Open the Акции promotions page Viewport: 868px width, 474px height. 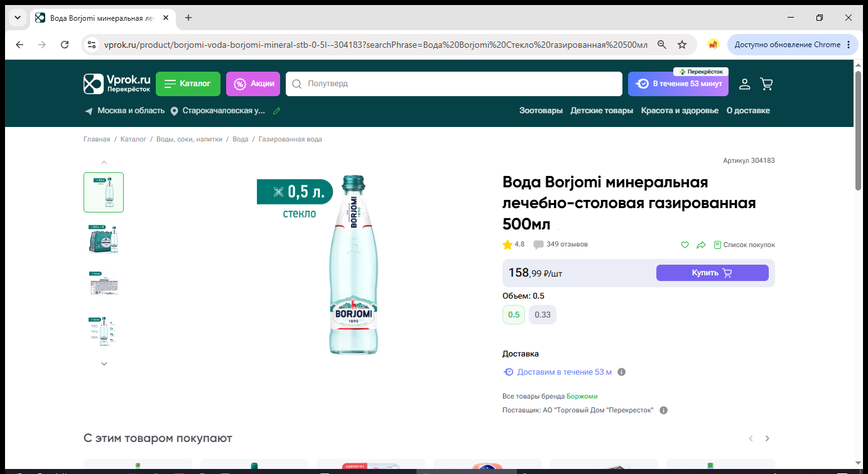point(253,84)
